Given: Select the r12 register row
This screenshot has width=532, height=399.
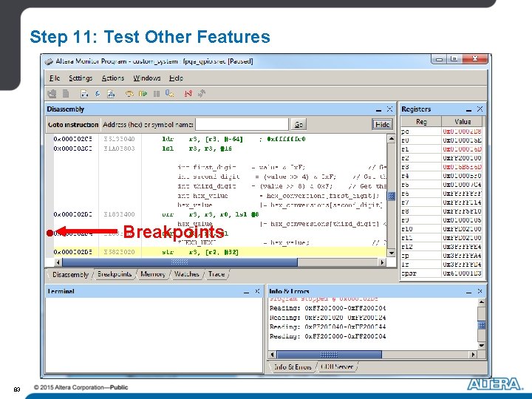Looking at the screenshot, I should click(x=441, y=247).
